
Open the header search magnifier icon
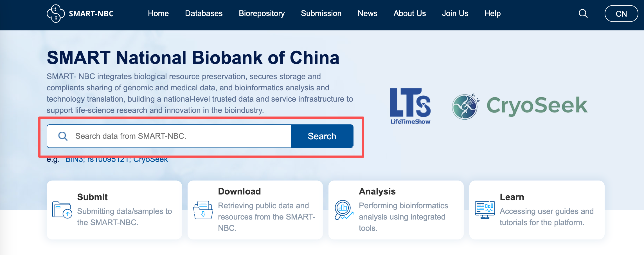point(583,14)
